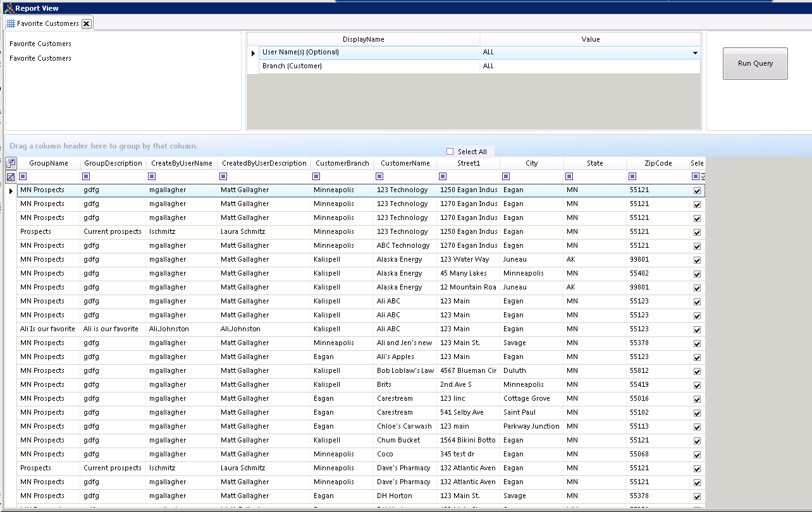
Task: Click the filter operator icon under Street1
Action: [443, 176]
